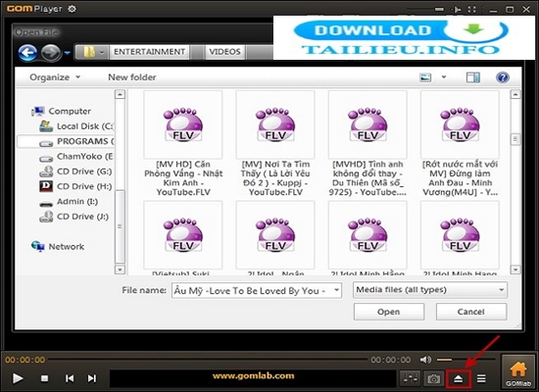Skip to the previous track

click(70, 378)
